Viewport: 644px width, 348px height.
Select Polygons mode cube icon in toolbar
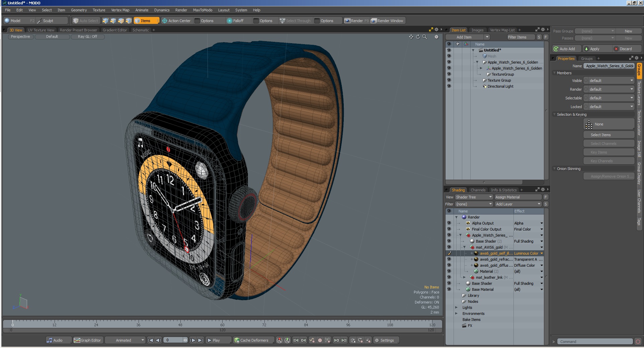point(121,21)
